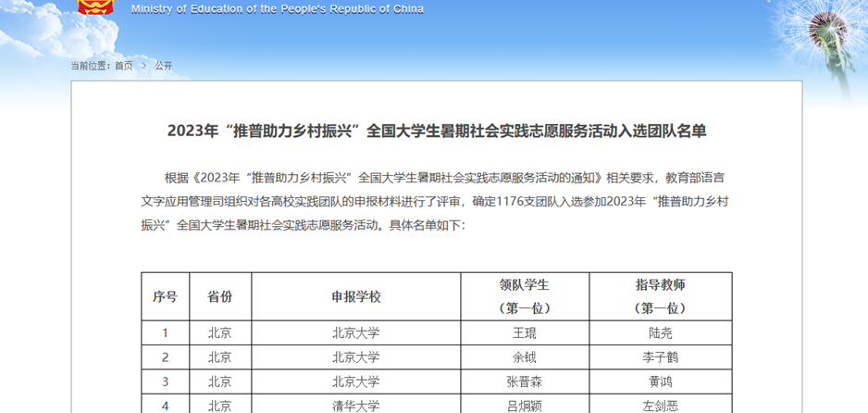Viewport: 868px width, 413px height.
Task: Select student name 张晋森
Action: pos(525,382)
